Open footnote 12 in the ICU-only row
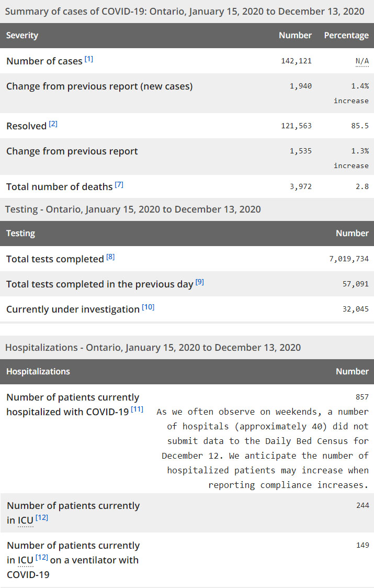374x588 pixels. 42,518
